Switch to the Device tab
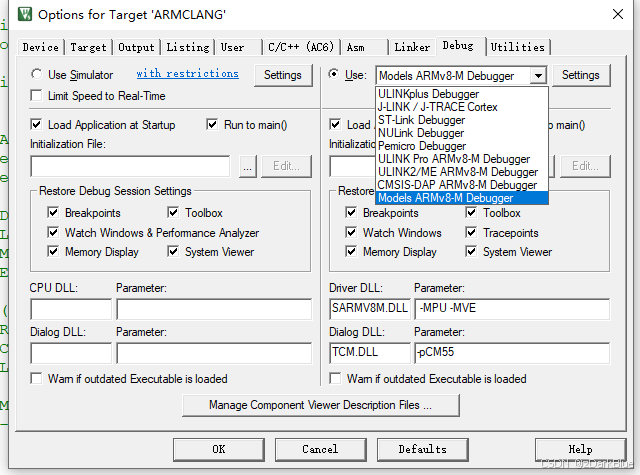640x475 pixels. pyautogui.click(x=40, y=47)
